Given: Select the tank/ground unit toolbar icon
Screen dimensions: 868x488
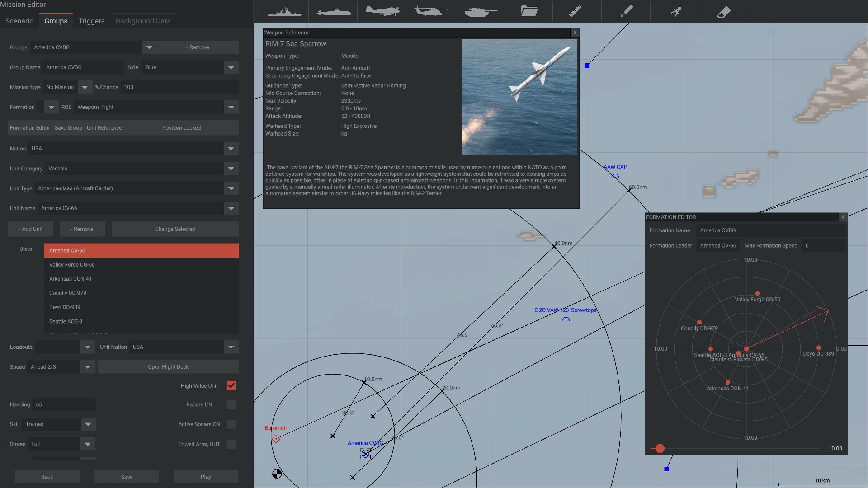Looking at the screenshot, I should tap(479, 11).
